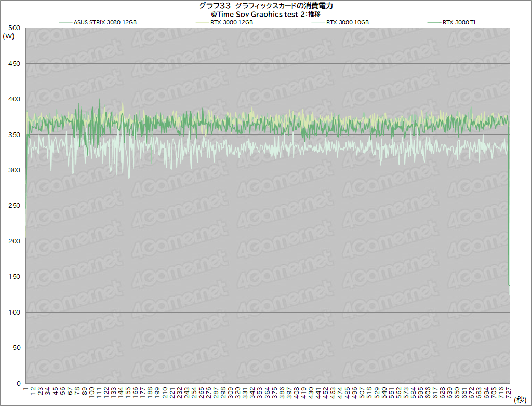Click the 0 label at the Y axis bottom
This screenshot has height=406, width=532.
[x=18, y=383]
